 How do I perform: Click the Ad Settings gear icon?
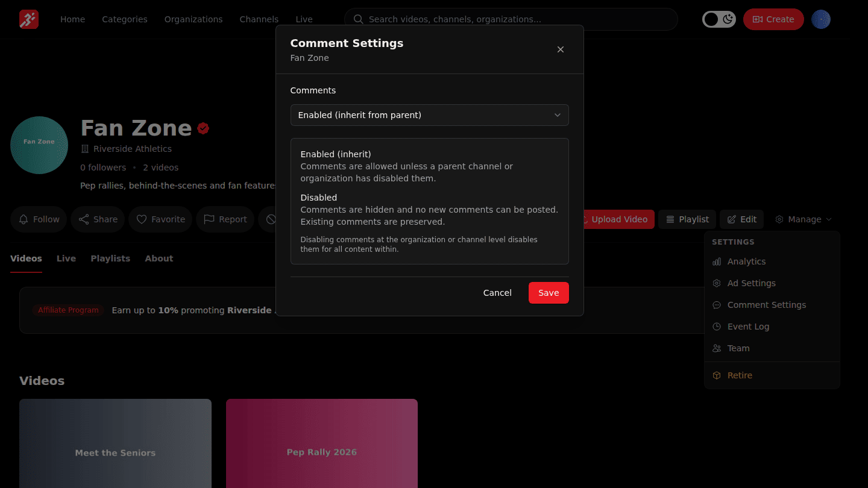[717, 283]
